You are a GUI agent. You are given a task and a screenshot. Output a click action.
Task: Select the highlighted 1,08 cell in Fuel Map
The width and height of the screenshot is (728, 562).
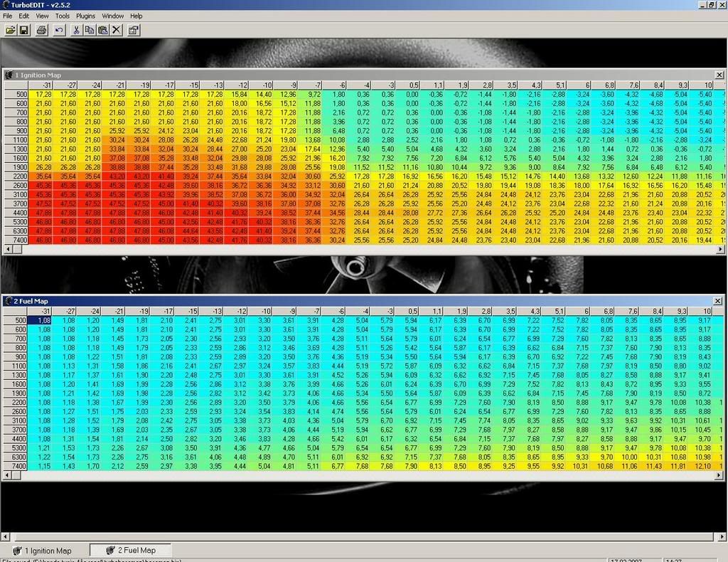click(44, 321)
